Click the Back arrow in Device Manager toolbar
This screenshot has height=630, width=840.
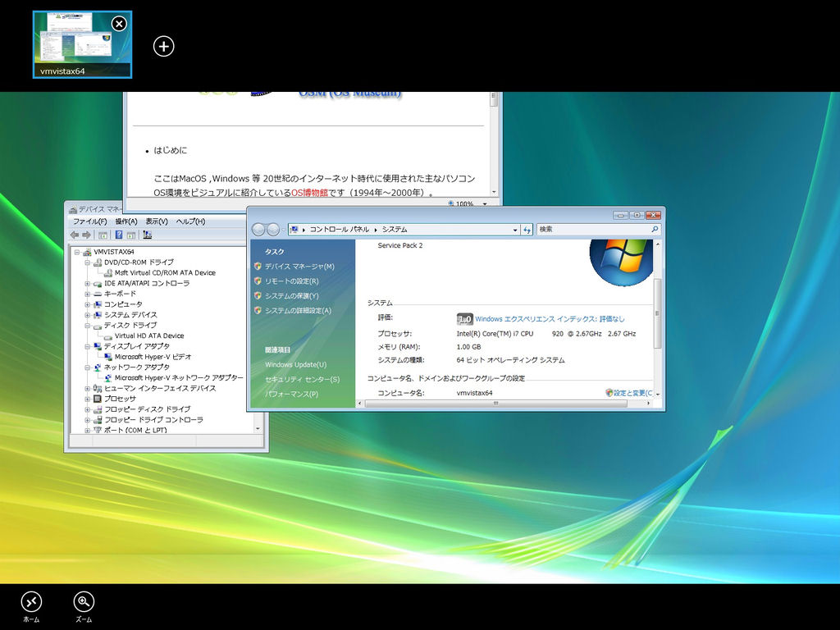click(75, 235)
